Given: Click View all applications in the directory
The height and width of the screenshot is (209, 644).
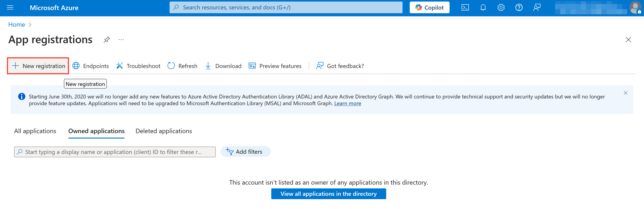Looking at the screenshot, I should pos(329,194).
